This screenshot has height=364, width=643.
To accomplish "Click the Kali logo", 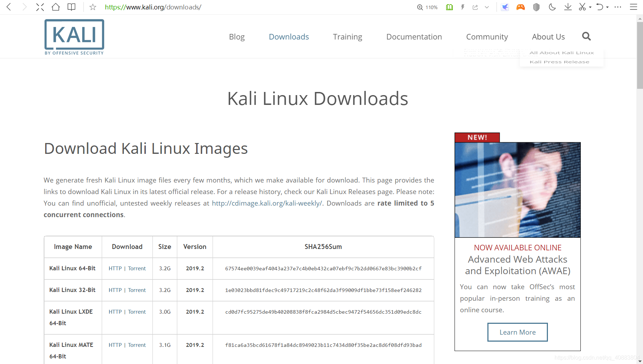I will (74, 37).
